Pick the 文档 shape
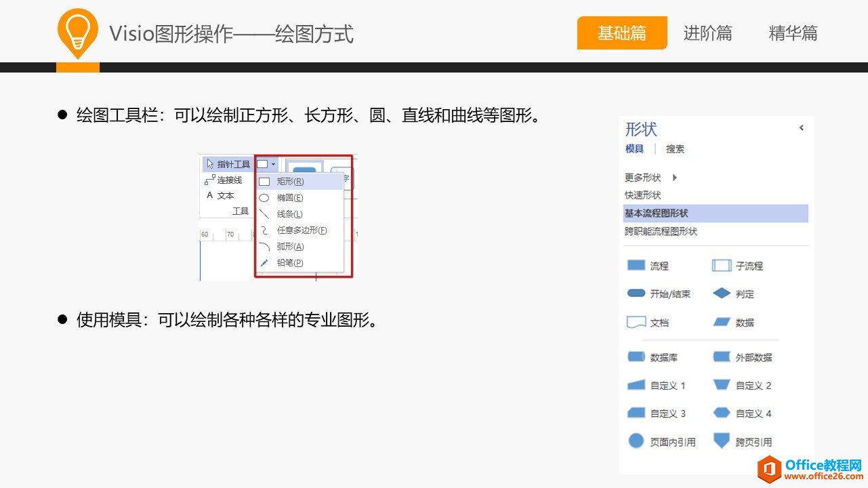Image resolution: width=868 pixels, height=488 pixels. point(648,323)
